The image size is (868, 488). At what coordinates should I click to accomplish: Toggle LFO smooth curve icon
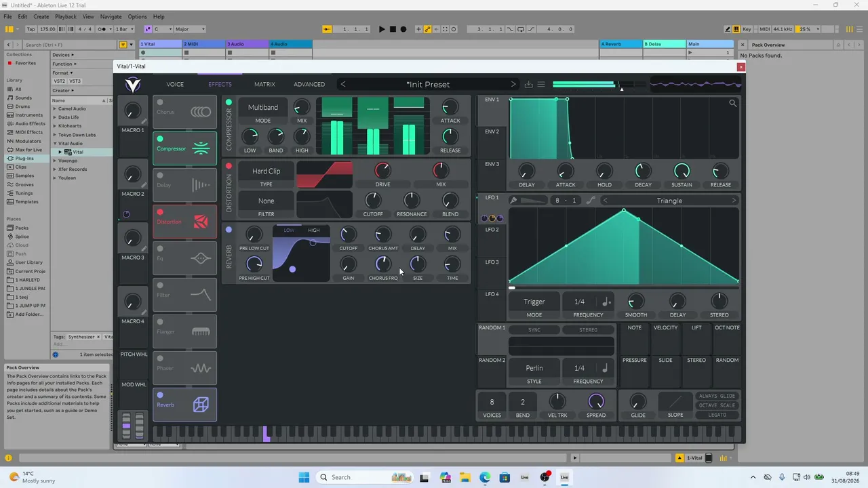(x=591, y=200)
